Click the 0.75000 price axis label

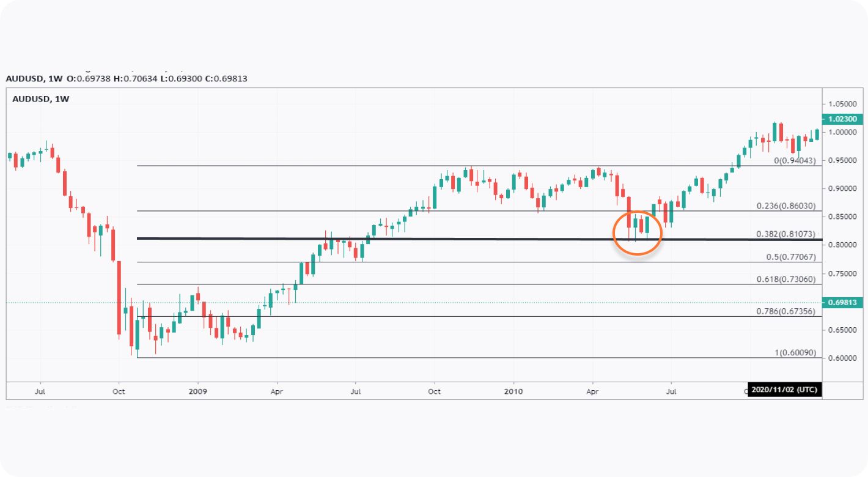843,273
